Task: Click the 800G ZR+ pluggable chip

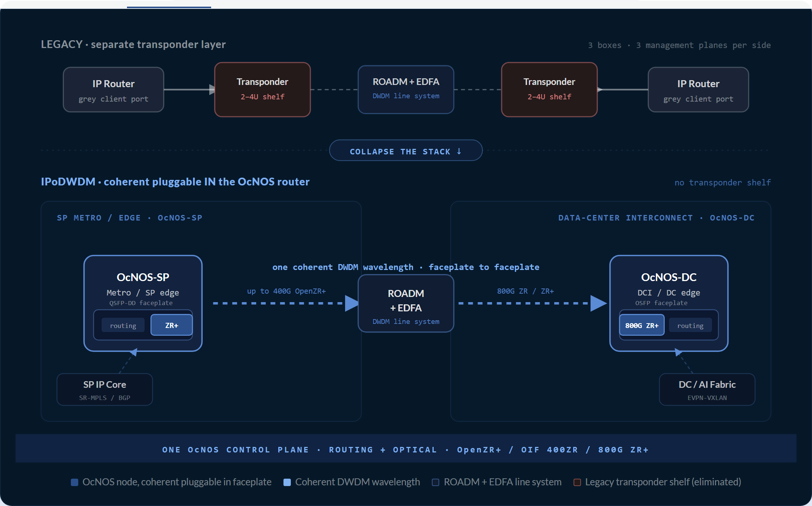Action: (642, 325)
